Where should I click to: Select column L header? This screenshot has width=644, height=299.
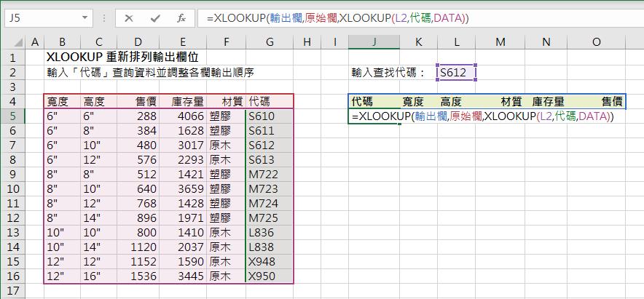pyautogui.click(x=456, y=42)
